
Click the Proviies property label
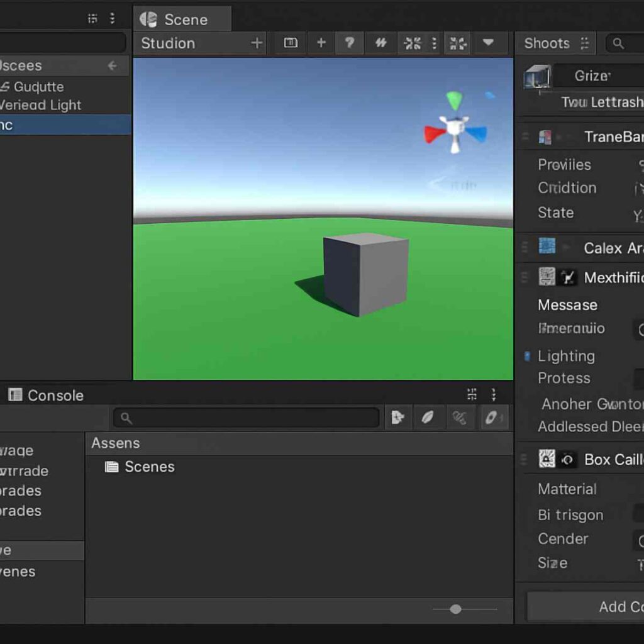point(564,164)
